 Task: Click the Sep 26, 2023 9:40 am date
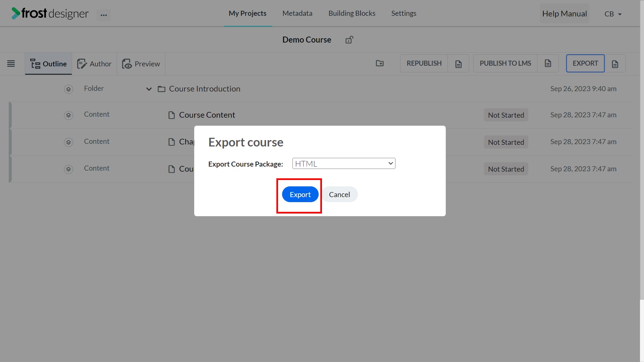[583, 89]
